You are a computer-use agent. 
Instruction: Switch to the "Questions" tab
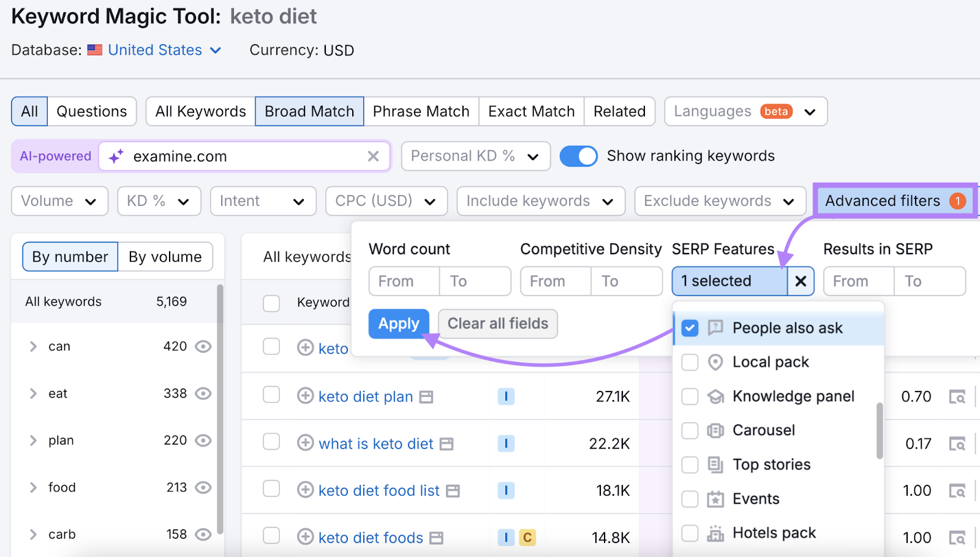91,111
